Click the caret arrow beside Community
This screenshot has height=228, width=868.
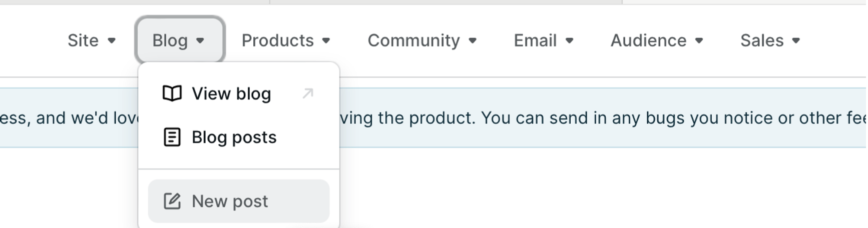tap(473, 40)
